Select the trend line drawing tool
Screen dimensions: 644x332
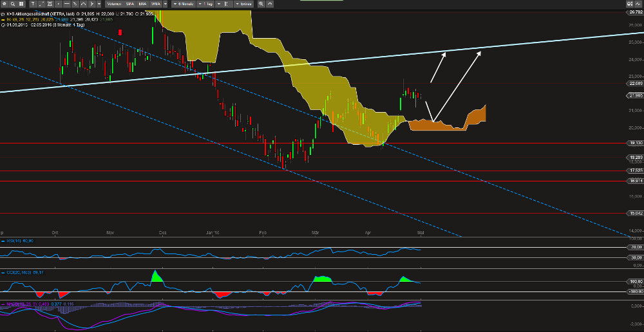(x=75, y=4)
